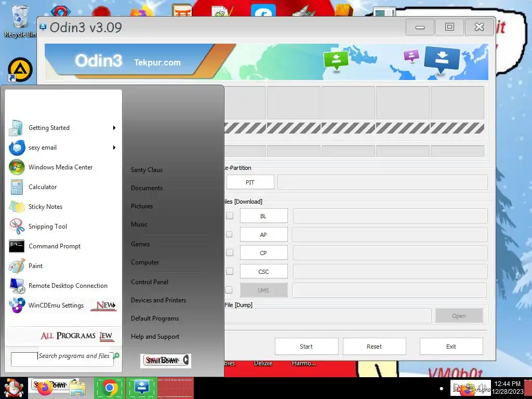This screenshot has height=399, width=532.
Task: Click Shut Down button
Action: 163,361
